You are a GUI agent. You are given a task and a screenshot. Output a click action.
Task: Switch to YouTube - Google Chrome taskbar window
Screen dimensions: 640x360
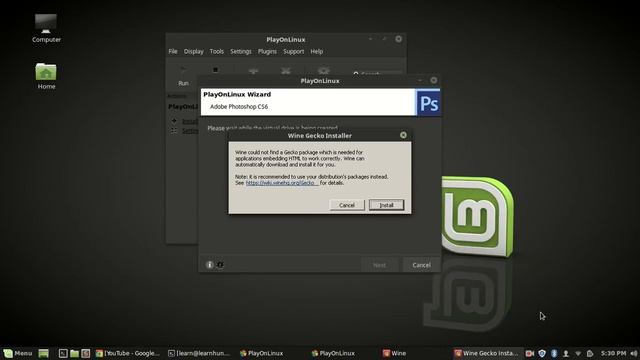click(x=127, y=353)
